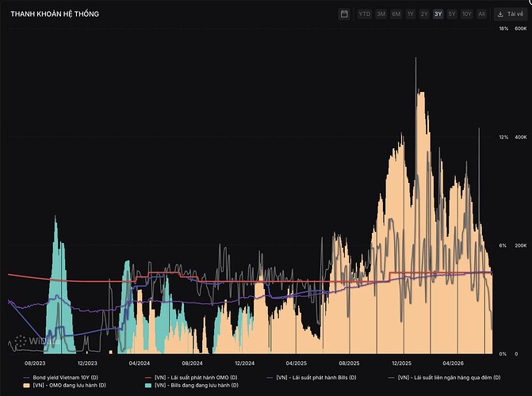Click the Tải về download button
Screen dimensions: 532x396
coord(511,14)
